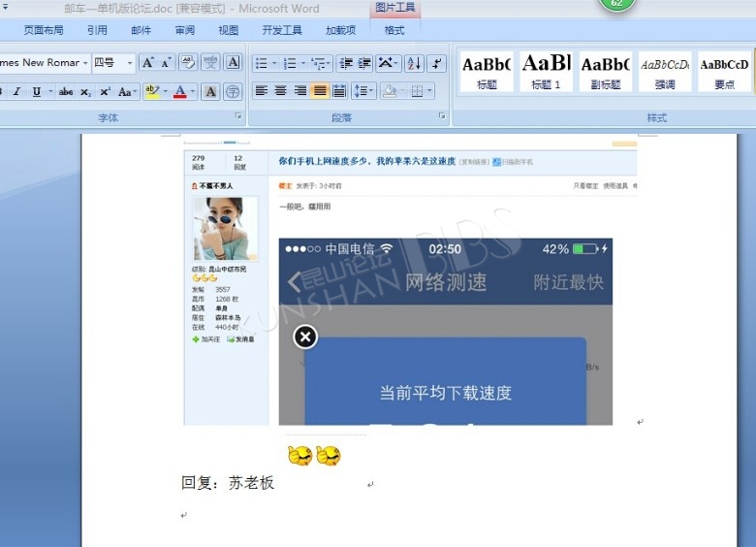Open the font size 四号 dropdown
This screenshot has height=547, width=756.
coord(130,63)
